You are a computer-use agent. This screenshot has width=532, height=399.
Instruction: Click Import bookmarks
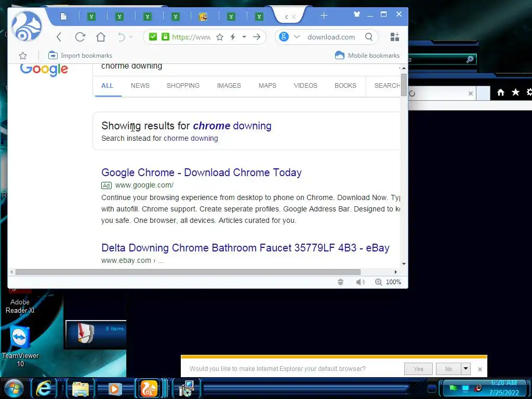click(x=80, y=55)
